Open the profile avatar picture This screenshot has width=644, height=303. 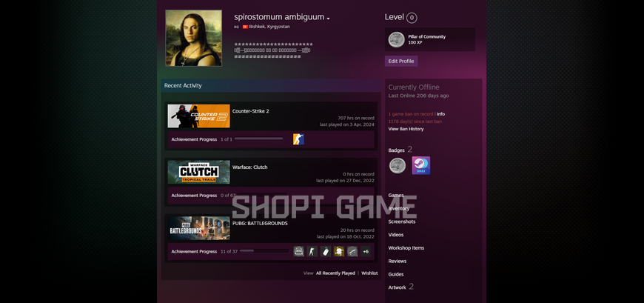coord(193,38)
